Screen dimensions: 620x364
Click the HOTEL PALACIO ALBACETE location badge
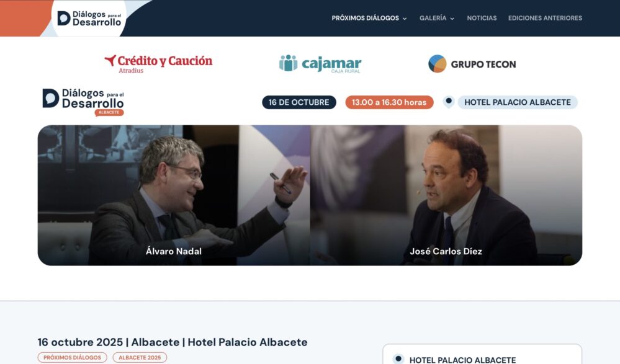(517, 102)
